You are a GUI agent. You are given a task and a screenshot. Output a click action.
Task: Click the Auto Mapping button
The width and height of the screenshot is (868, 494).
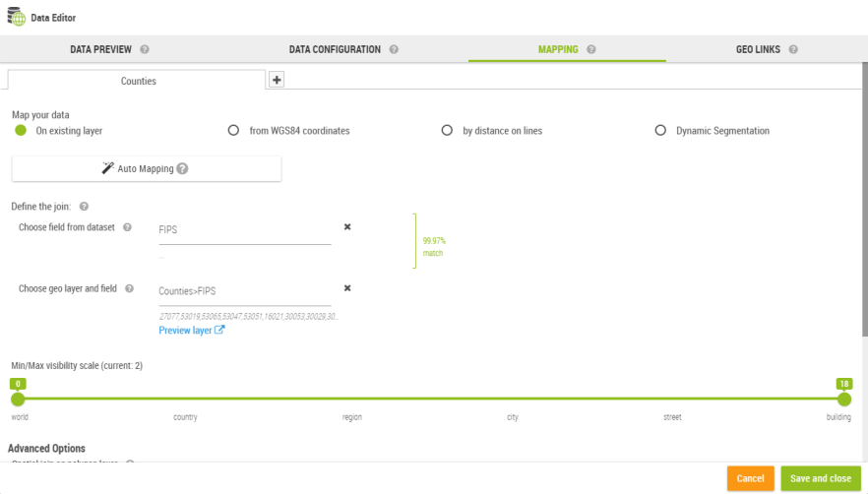[146, 168]
